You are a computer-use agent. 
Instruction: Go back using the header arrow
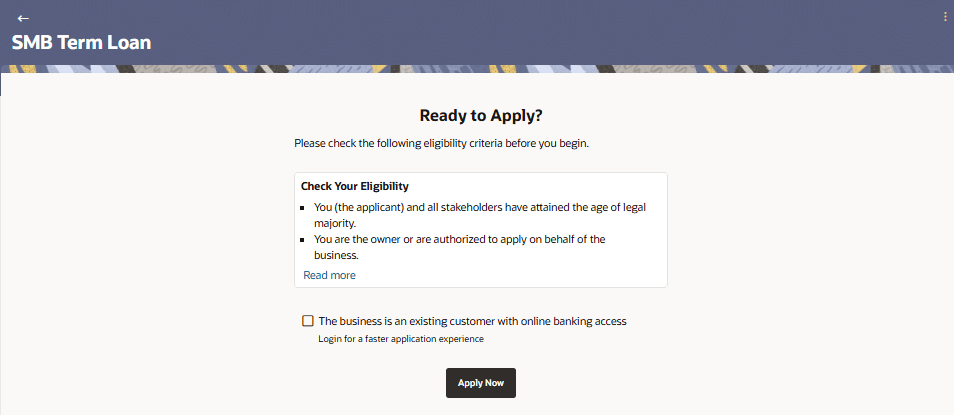pos(23,18)
